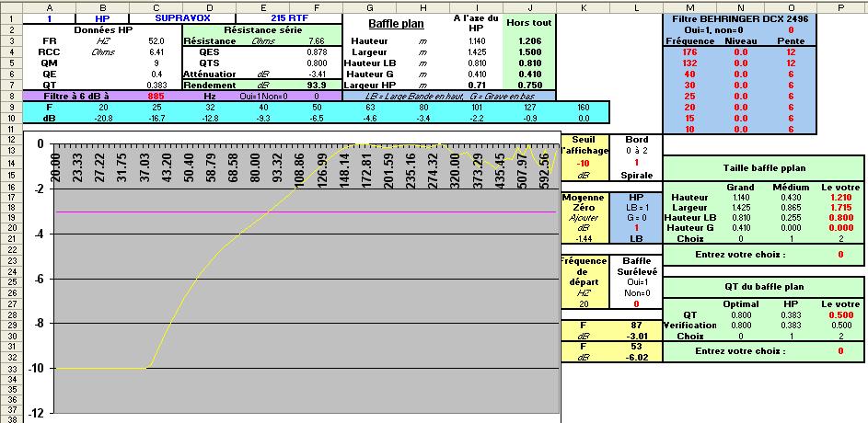The height and width of the screenshot is (423, 868).
Task: Select row header 21
Action: 11,238
